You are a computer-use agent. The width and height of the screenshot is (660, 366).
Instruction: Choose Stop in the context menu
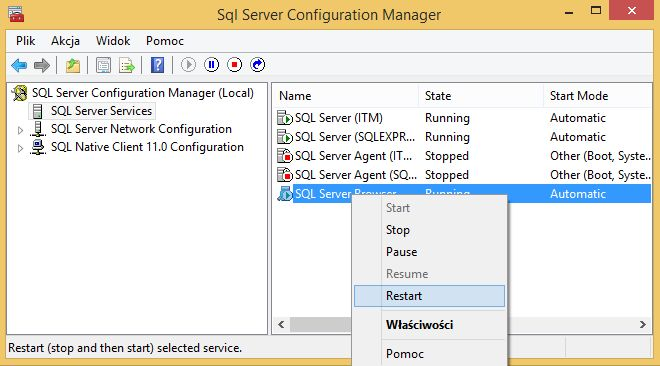[x=429, y=230]
